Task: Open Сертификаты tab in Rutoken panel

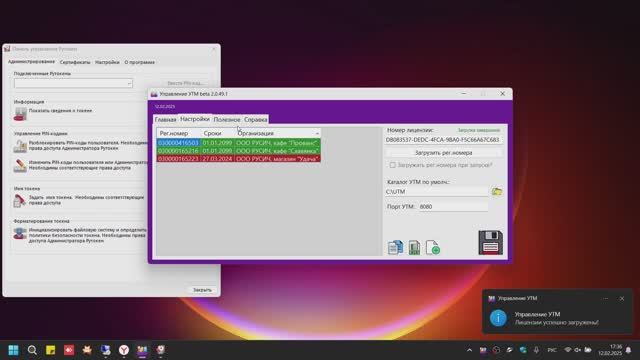Action: coord(75,62)
